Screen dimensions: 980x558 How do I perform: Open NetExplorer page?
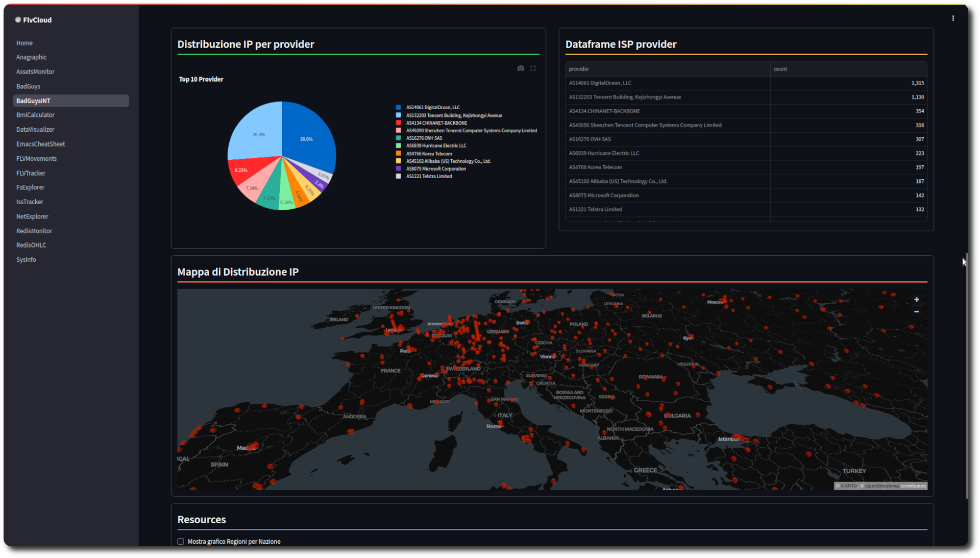click(71, 216)
